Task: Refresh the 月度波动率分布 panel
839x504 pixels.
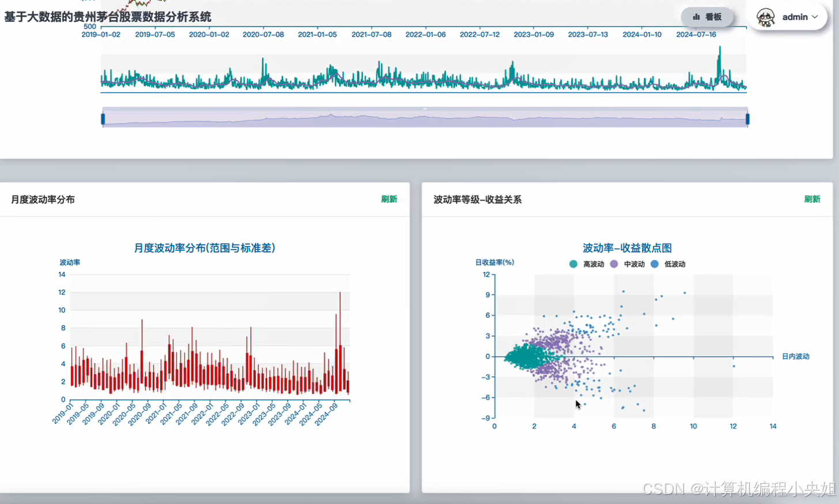Action: coord(389,199)
